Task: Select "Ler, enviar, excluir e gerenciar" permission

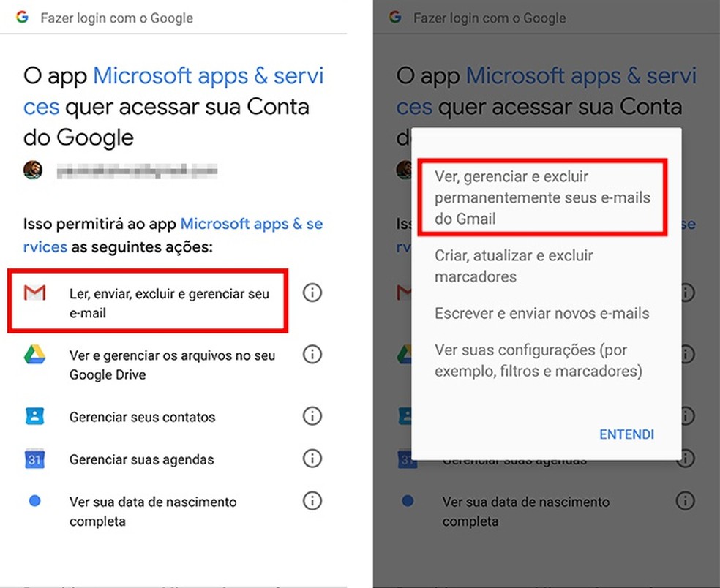Action: coord(169,303)
